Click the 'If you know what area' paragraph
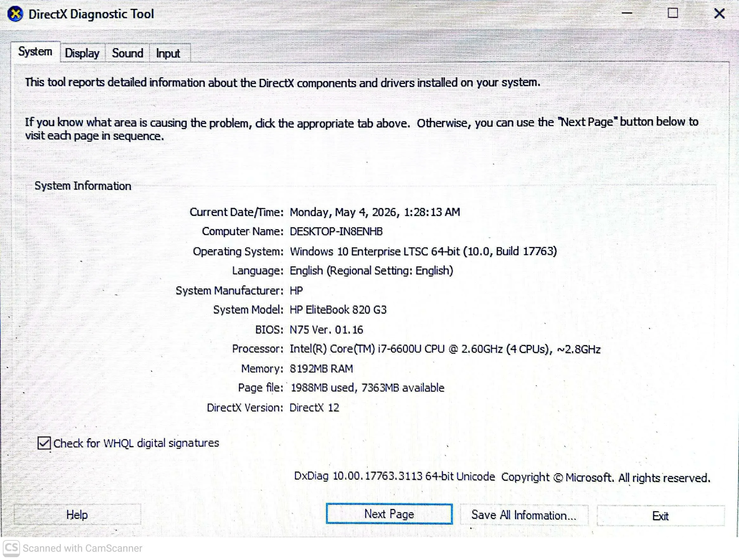Image resolution: width=739 pixels, height=560 pixels. tap(362, 129)
